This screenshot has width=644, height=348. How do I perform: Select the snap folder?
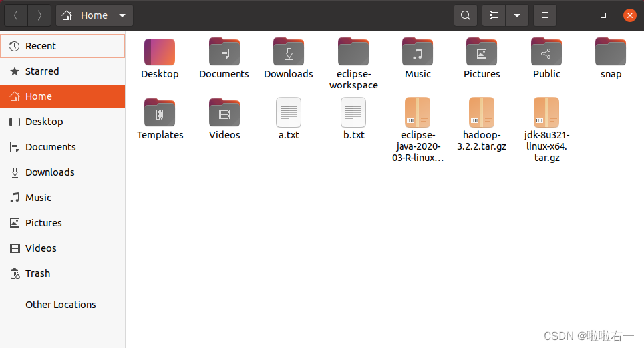[611, 58]
